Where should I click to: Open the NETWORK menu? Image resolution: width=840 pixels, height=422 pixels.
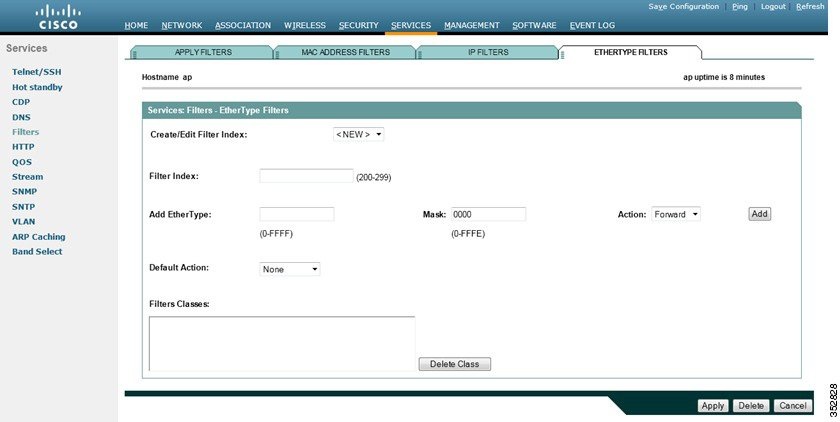[182, 25]
